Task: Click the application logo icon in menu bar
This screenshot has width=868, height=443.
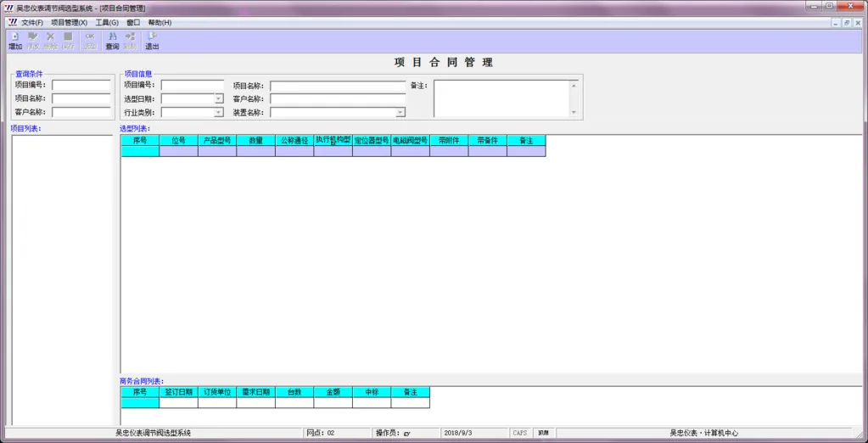Action: (13, 23)
